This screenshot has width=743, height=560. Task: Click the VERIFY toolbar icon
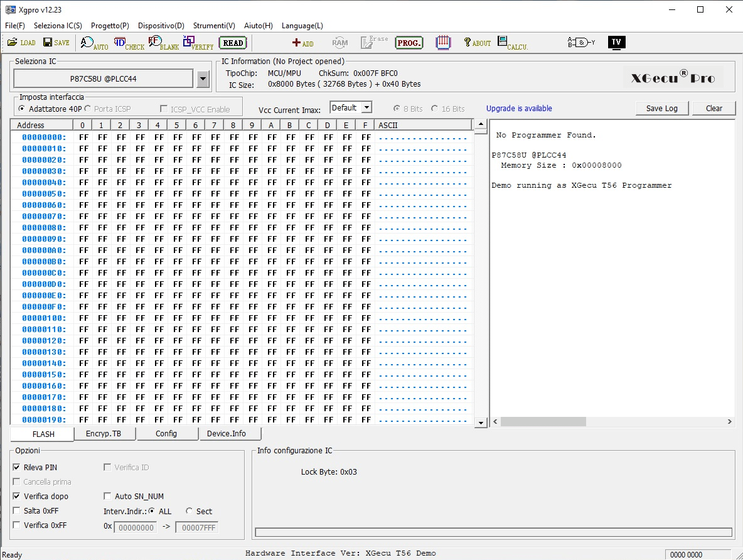pyautogui.click(x=198, y=43)
